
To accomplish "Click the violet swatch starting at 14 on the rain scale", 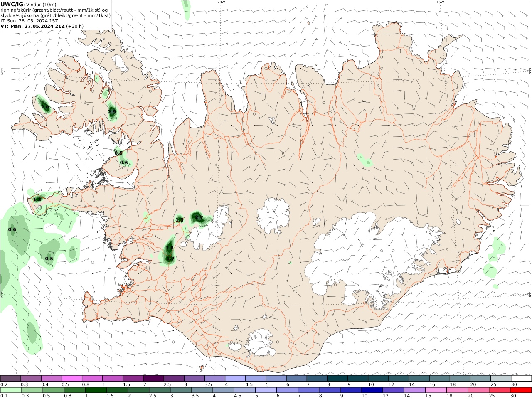I will [x=414, y=390].
